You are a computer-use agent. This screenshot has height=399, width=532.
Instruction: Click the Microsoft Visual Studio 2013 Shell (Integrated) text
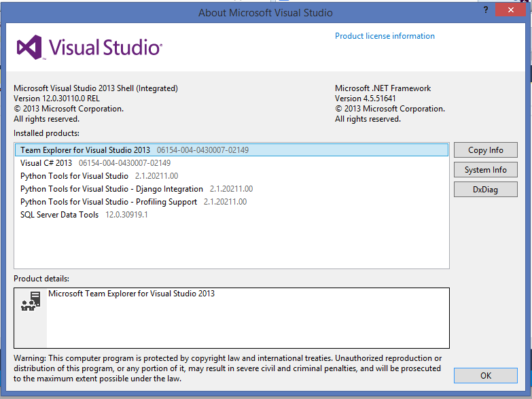coord(96,88)
